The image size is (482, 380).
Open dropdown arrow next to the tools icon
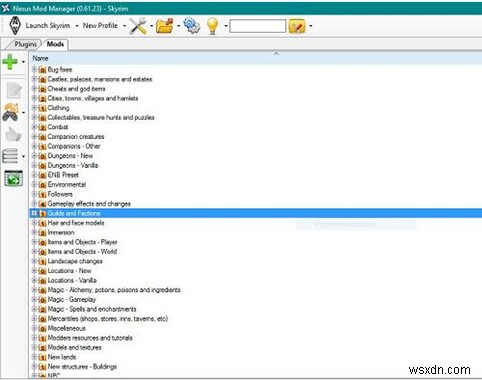coord(151,26)
